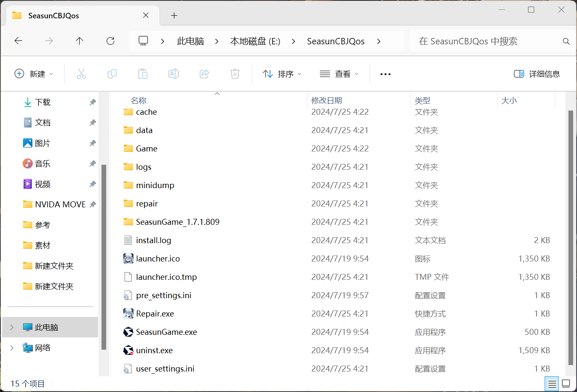Expand chevron after 本地磁盘 (E:) breadcrumb
Image resolution: width=577 pixels, height=392 pixels.
tap(293, 41)
